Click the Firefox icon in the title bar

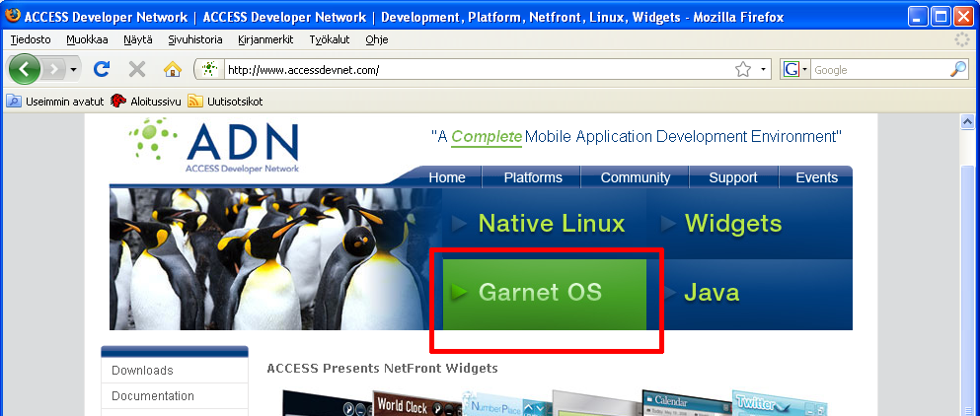[x=12, y=16]
